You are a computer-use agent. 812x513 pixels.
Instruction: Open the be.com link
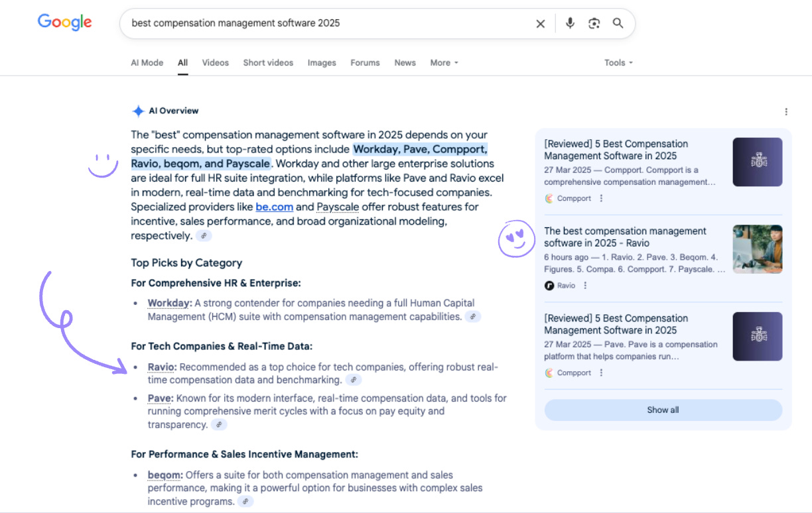pos(274,207)
